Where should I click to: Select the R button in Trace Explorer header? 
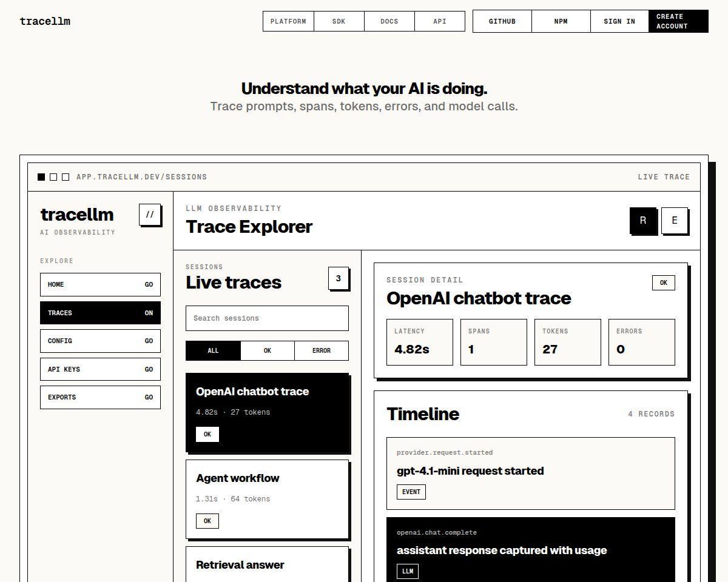pos(643,221)
